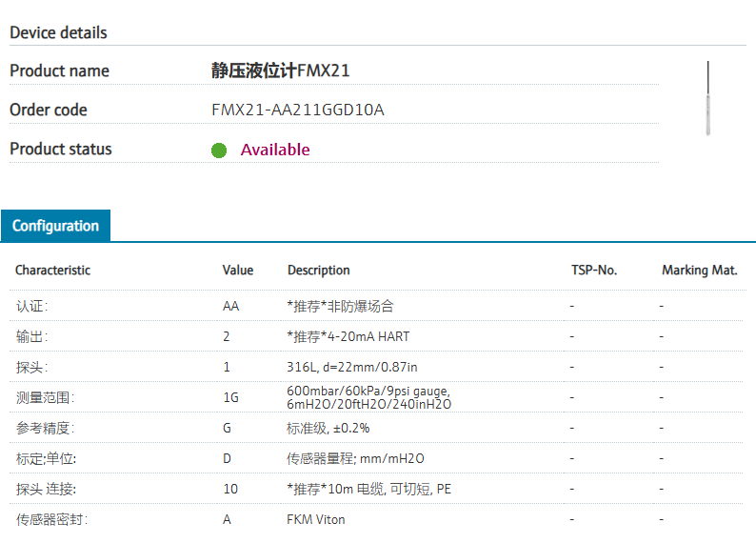The width and height of the screenshot is (756, 543).
Task: Select the 认证 row value AA
Action: (231, 306)
